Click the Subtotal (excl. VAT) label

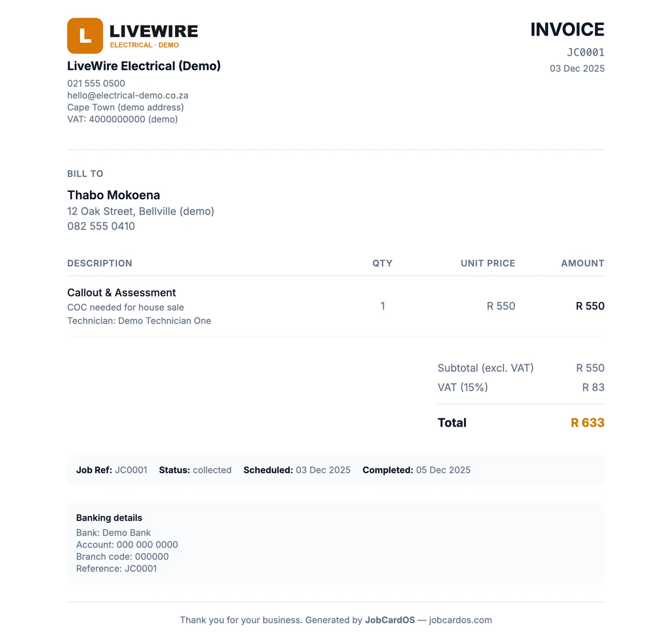click(486, 368)
